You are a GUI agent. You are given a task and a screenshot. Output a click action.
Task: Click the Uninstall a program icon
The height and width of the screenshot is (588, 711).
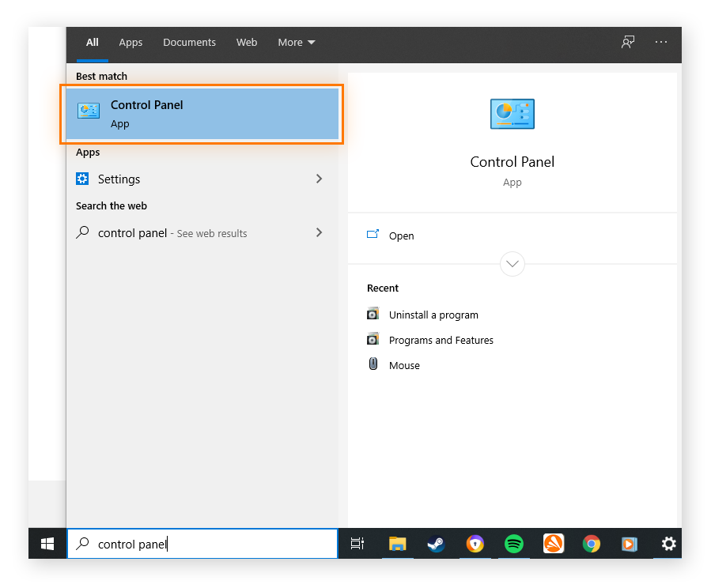point(373,314)
